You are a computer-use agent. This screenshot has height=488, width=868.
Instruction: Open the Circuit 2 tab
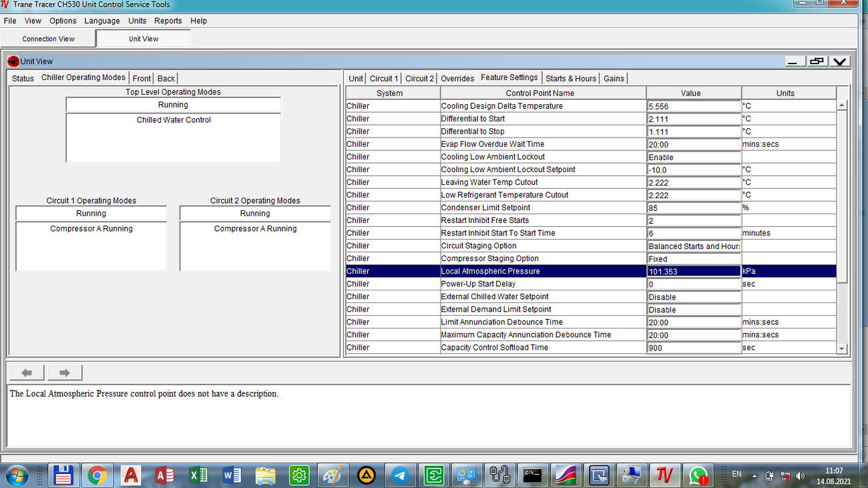tap(419, 78)
